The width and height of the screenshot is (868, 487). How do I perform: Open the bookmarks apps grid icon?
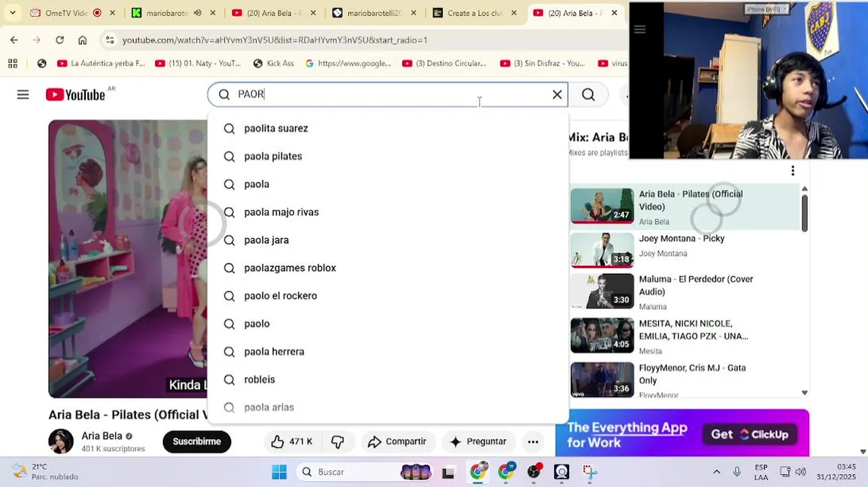pyautogui.click(x=12, y=63)
